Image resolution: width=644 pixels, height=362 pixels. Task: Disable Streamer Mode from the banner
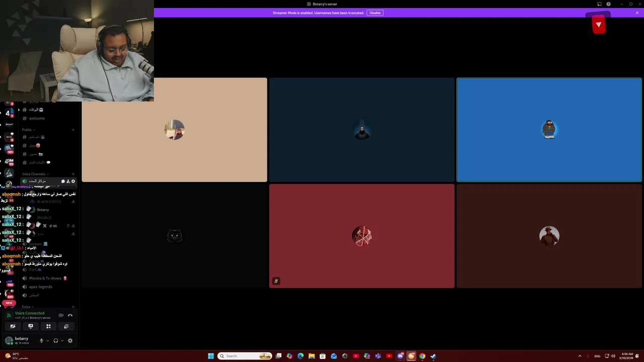[375, 13]
